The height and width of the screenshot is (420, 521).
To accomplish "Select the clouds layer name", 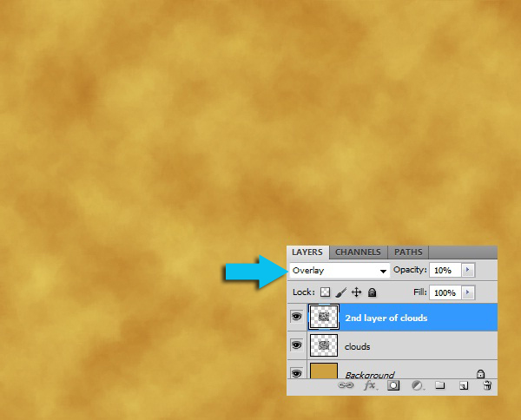I will pyautogui.click(x=358, y=346).
